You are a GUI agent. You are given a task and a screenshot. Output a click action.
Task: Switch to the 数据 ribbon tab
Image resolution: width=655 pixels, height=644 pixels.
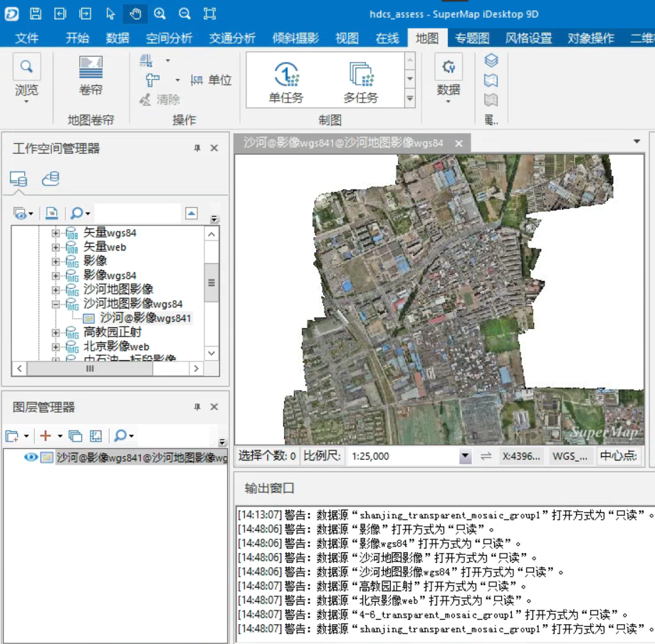click(x=117, y=38)
